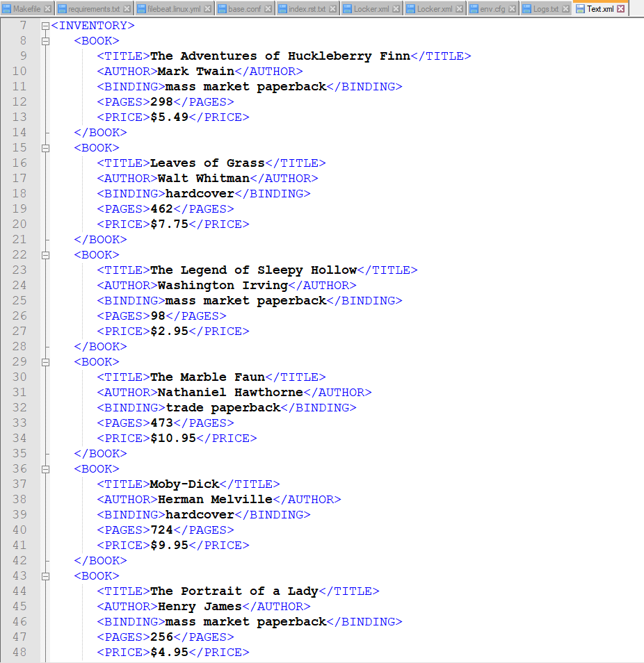The width and height of the screenshot is (644, 663).
Task: Click the author name 'Mark Twain'
Action: pyautogui.click(x=196, y=72)
